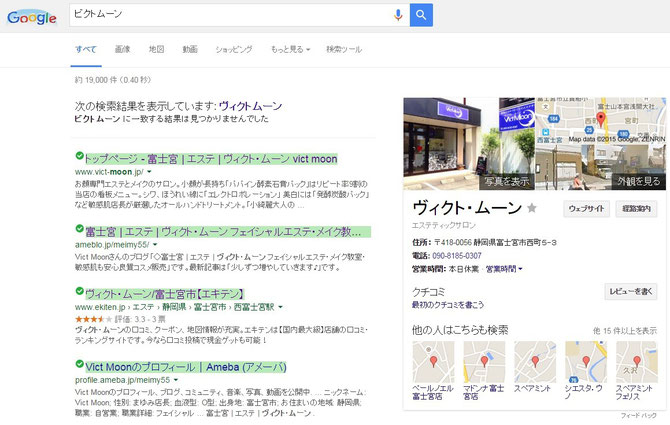Viewport: 670px width, 425px height.
Task: Open スペアミント フェリス map thumbnail
Action: click(637, 362)
